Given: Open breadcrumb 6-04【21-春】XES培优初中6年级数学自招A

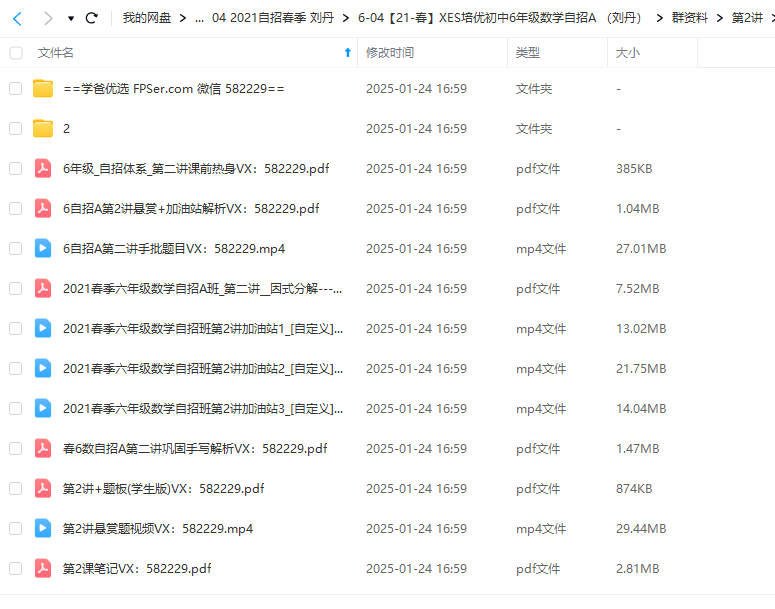Looking at the screenshot, I should [x=499, y=18].
